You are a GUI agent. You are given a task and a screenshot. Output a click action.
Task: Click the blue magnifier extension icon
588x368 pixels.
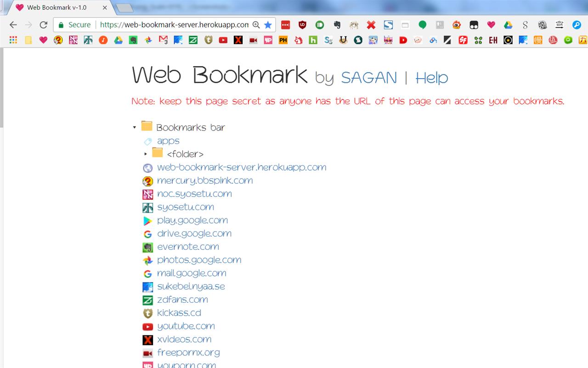[x=577, y=25]
